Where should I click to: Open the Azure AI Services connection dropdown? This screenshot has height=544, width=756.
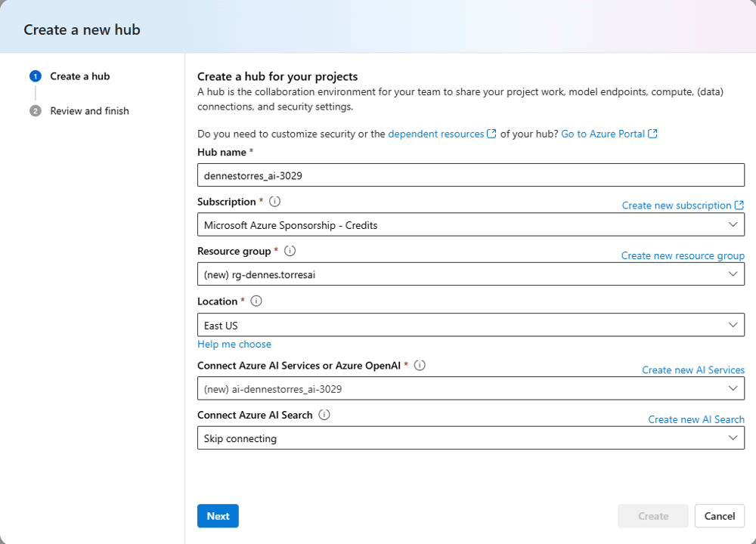click(x=470, y=389)
